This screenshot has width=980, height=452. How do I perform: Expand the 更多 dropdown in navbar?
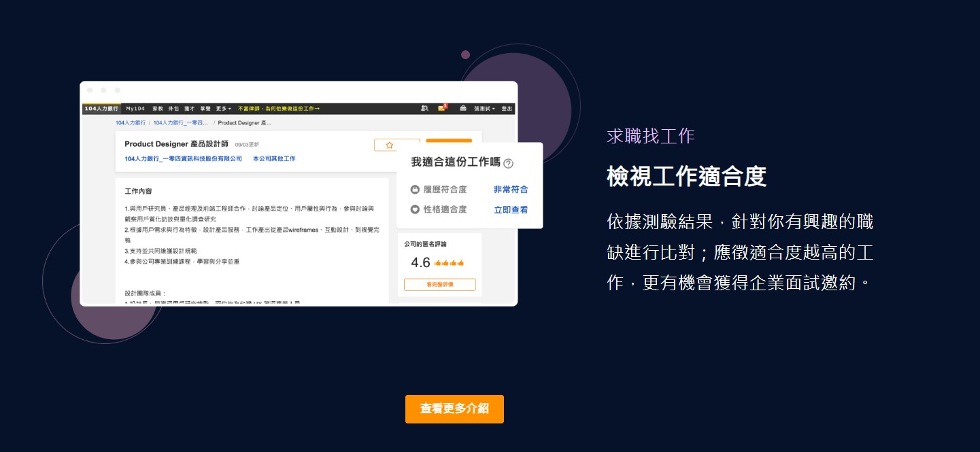[x=223, y=109]
